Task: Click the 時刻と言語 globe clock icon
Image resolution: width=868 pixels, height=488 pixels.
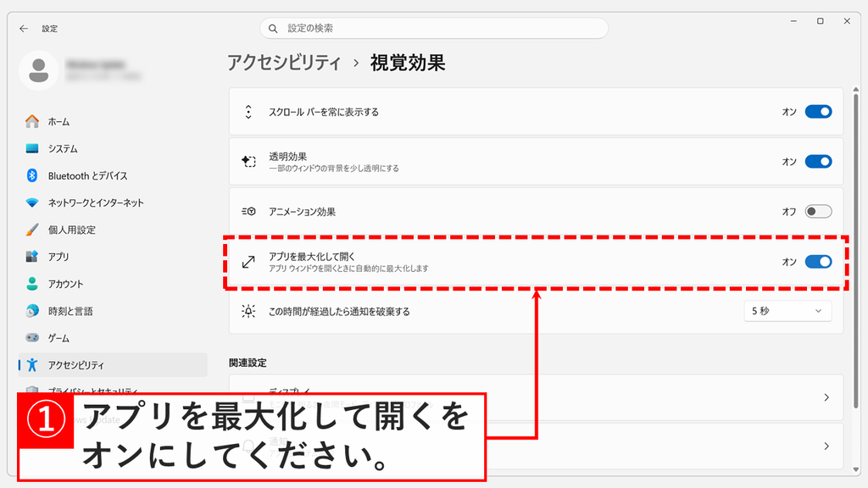Action: coord(32,311)
